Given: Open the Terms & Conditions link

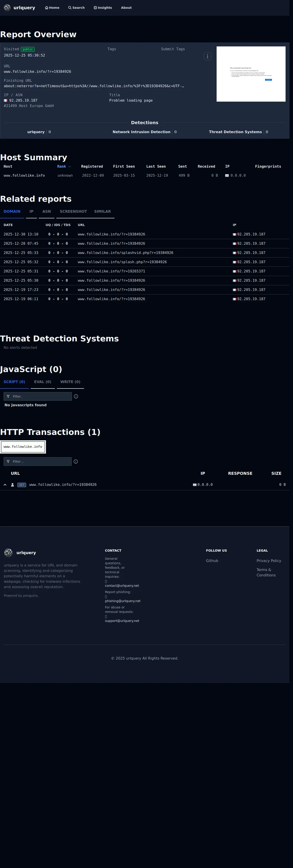Looking at the screenshot, I should tap(266, 573).
